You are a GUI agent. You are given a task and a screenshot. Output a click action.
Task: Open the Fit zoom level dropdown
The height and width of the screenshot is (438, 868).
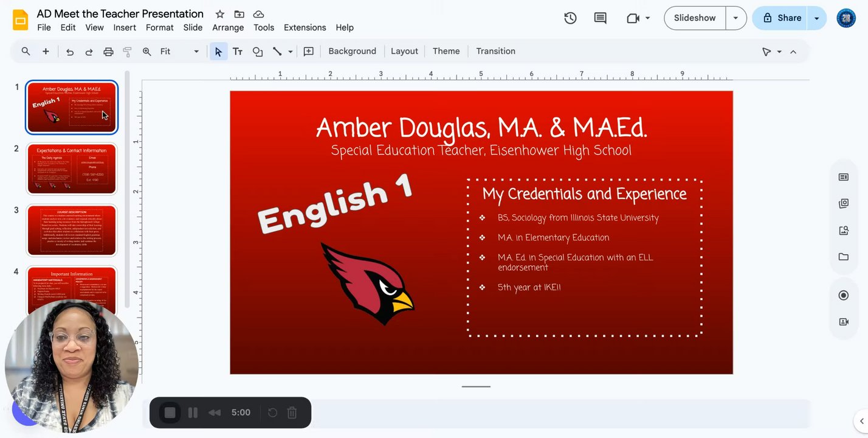tap(179, 52)
